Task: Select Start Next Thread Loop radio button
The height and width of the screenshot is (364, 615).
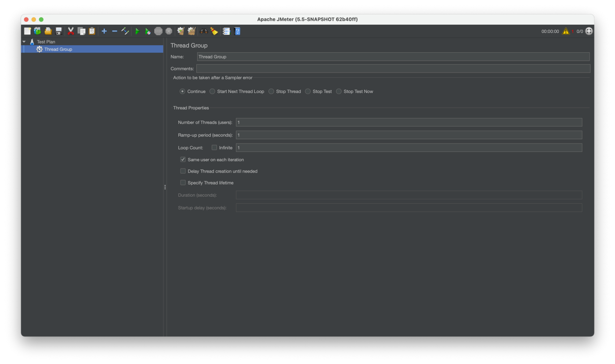Action: tap(212, 91)
